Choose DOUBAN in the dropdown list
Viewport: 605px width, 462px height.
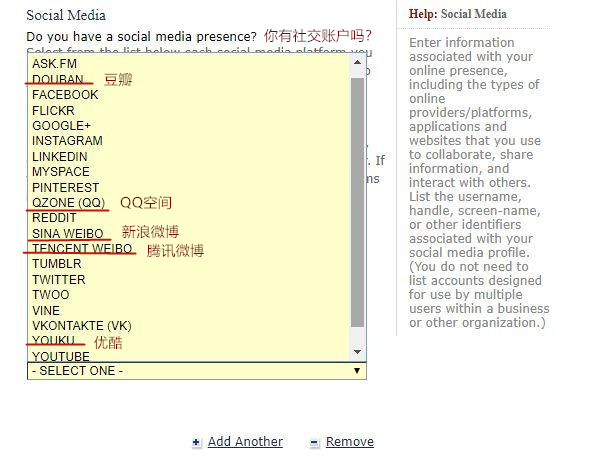58,79
